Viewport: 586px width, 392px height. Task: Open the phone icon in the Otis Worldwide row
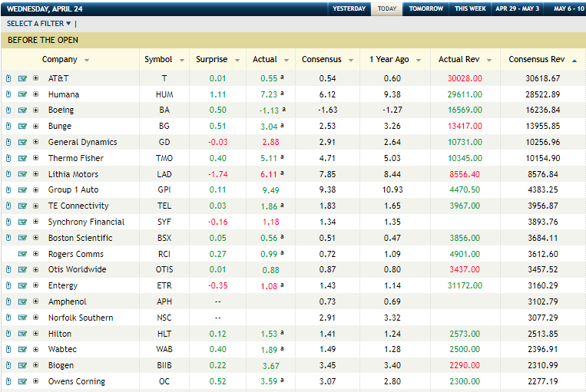pyautogui.click(x=8, y=269)
